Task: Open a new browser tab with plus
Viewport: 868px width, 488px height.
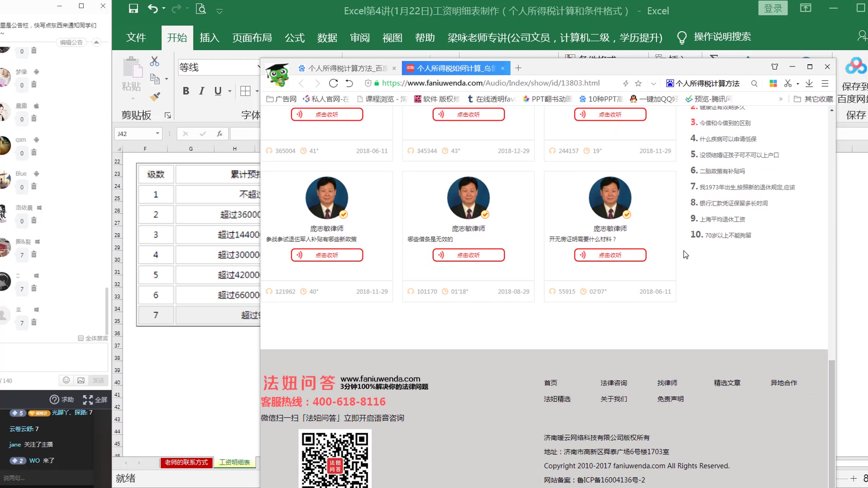Action: pyautogui.click(x=518, y=68)
